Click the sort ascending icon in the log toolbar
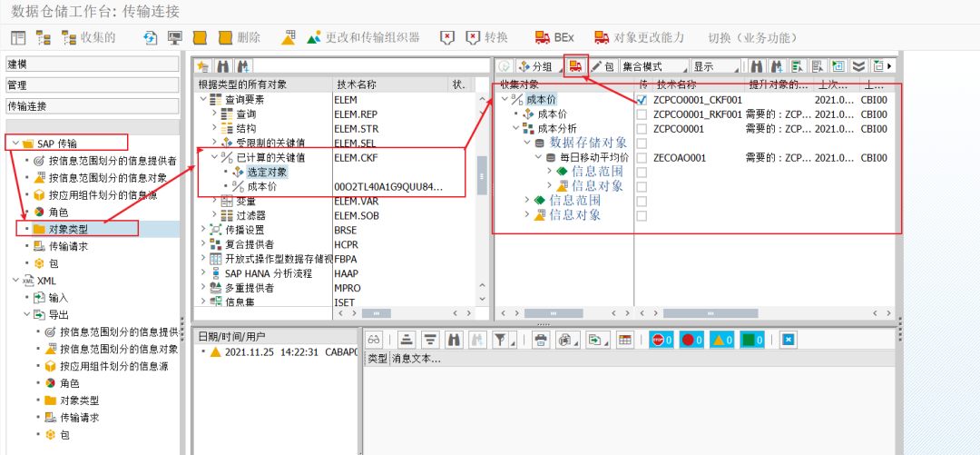The image size is (980, 455). click(x=407, y=340)
